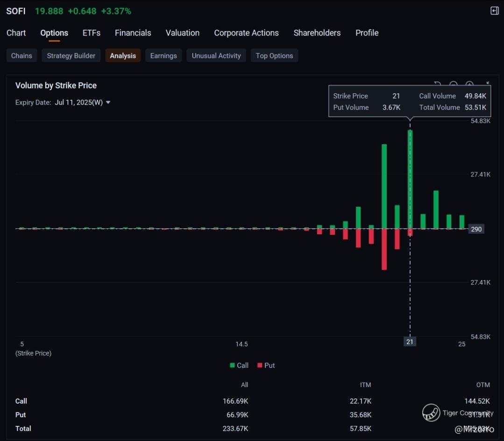The width and height of the screenshot is (504, 441).
Task: Open the Financials tab
Action: [x=133, y=33]
